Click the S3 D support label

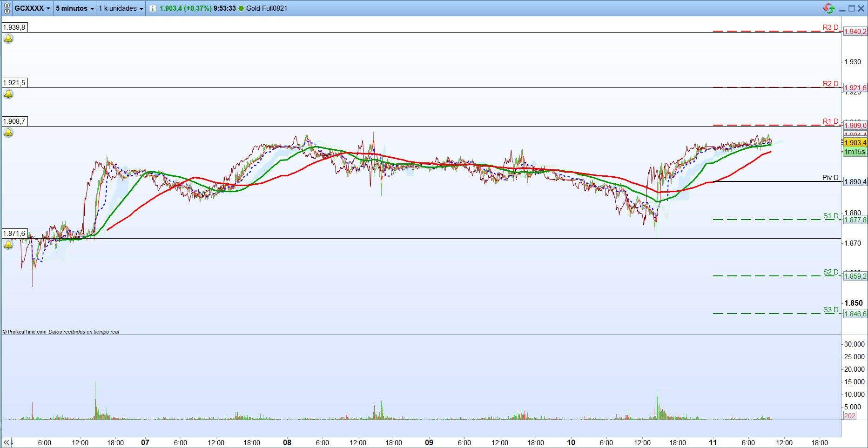[831, 310]
